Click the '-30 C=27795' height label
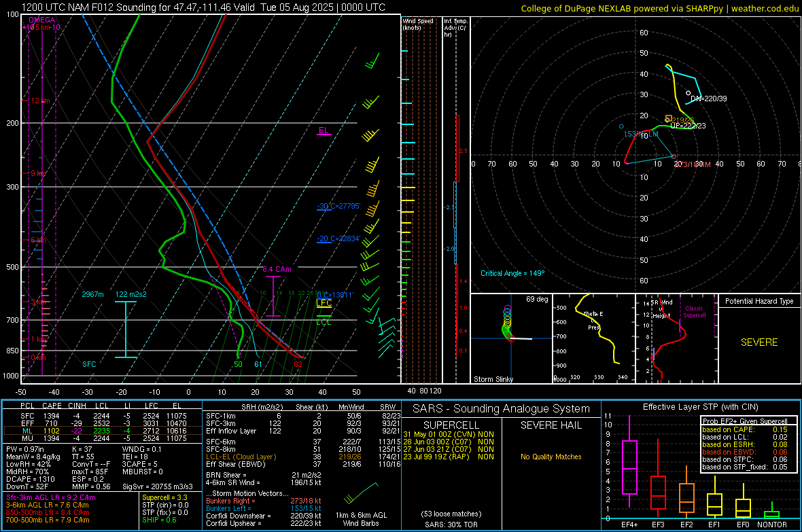Image resolution: width=802 pixels, height=532 pixels. 338,206
